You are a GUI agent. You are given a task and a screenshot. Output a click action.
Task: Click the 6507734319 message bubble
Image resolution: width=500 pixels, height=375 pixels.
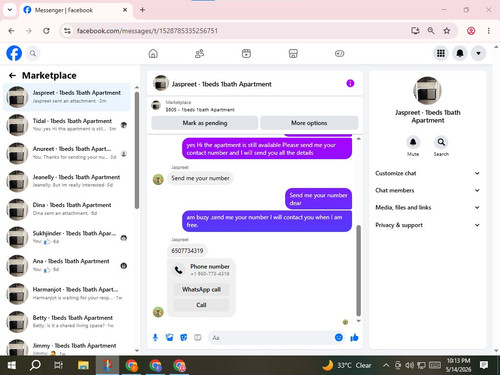click(x=187, y=251)
